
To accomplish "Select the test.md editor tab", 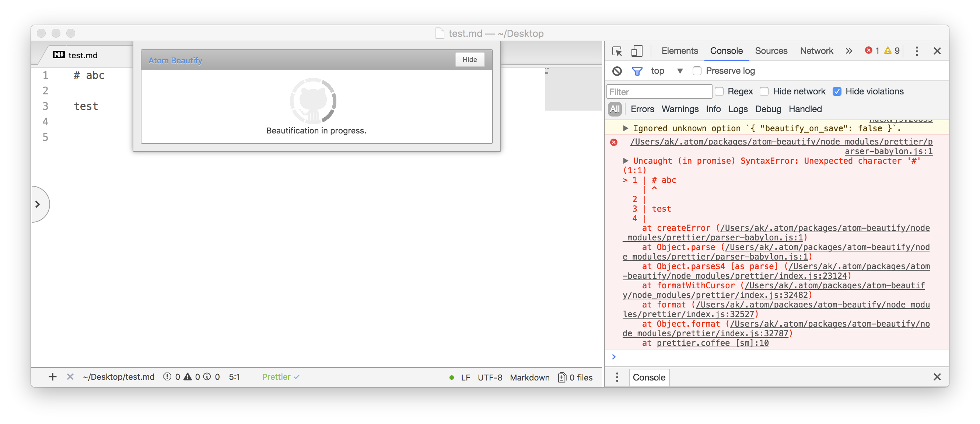I will click(83, 55).
